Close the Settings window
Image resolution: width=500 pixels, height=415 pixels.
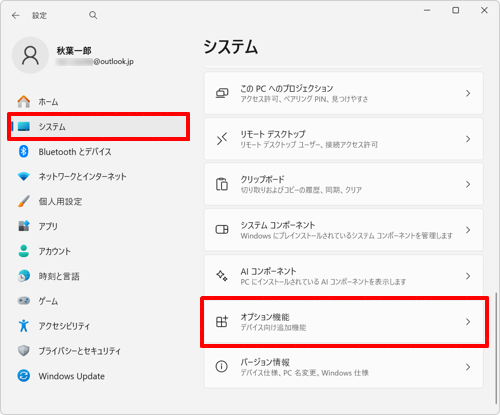484,10
